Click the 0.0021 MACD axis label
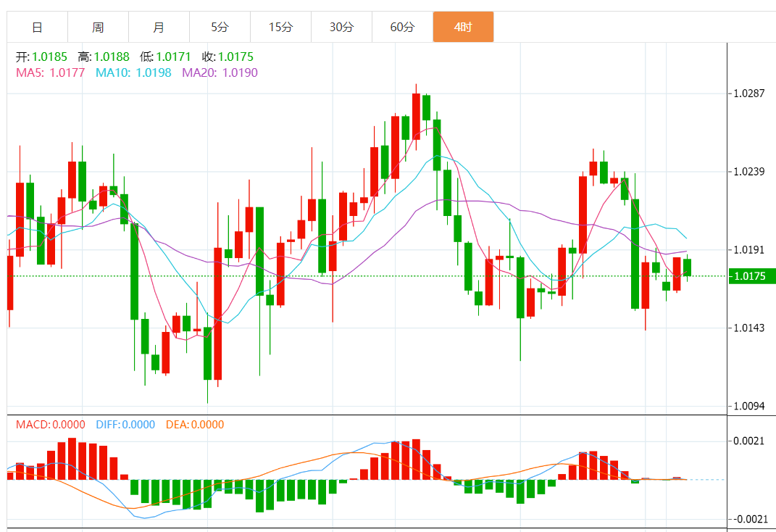 coord(749,441)
